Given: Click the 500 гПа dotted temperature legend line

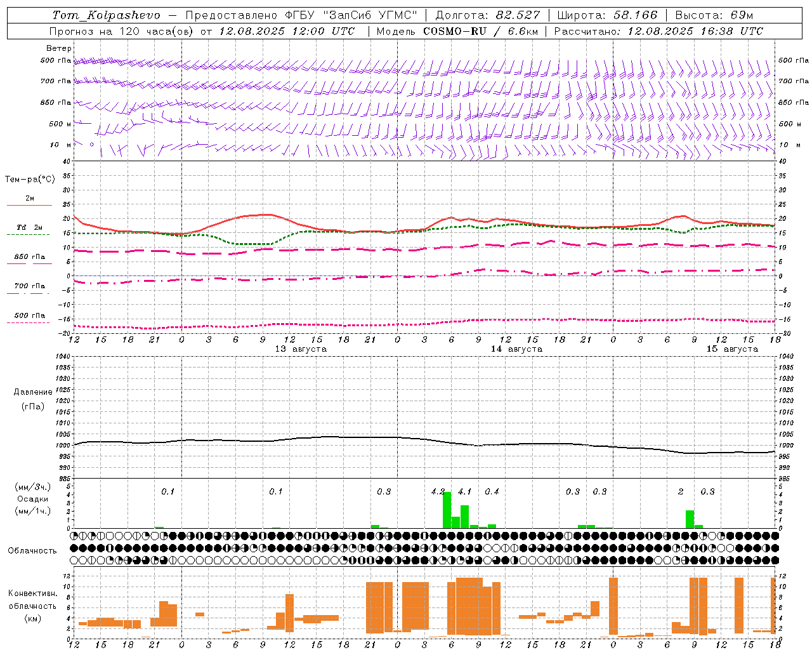Looking at the screenshot, I should pyautogui.click(x=28, y=322).
